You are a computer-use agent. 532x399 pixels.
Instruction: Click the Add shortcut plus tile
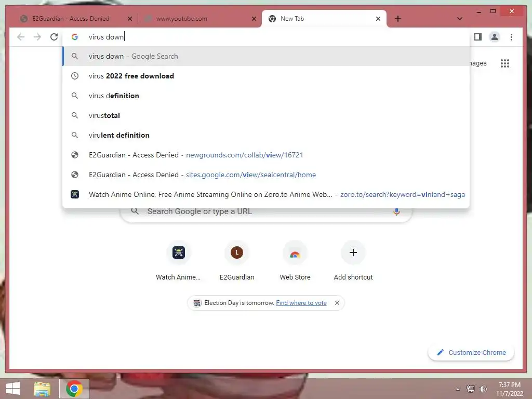tap(353, 261)
